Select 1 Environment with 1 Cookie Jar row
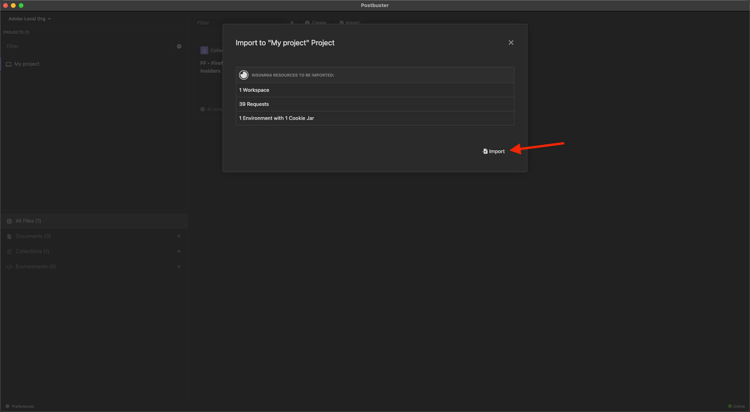The width and height of the screenshot is (750, 412). pos(375,118)
